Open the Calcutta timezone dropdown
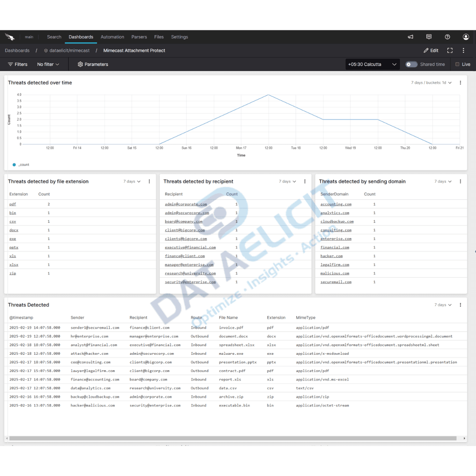This screenshot has height=476, width=476. click(372, 64)
